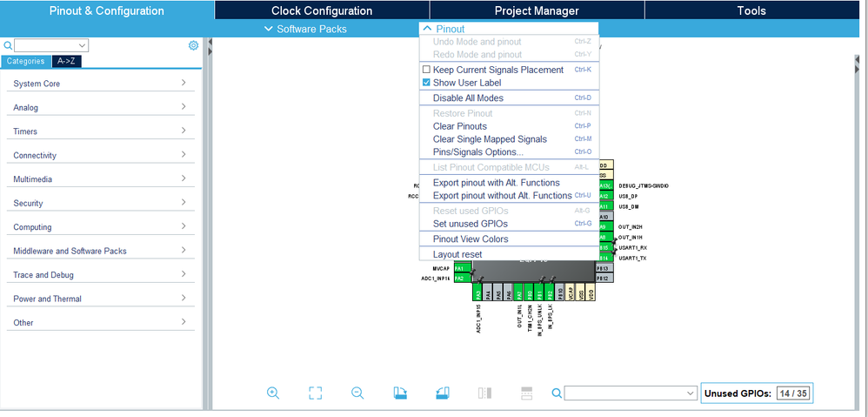Screen dimensions: 868x417
Task: Expand Middleware and Software Packs category
Action: tap(100, 251)
